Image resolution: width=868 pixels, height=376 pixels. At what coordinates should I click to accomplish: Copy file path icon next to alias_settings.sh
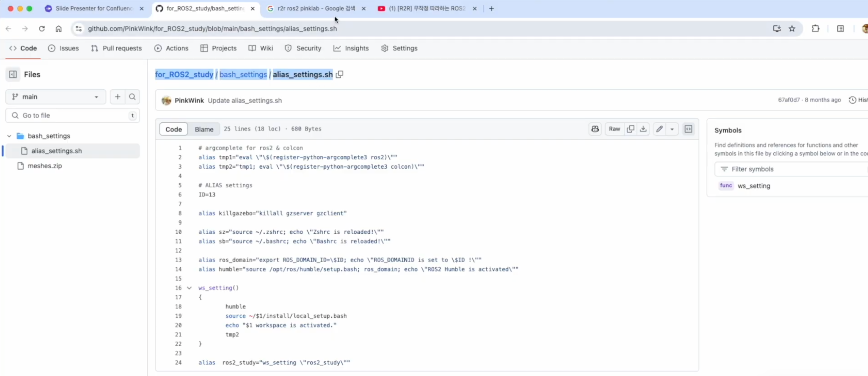[x=340, y=74]
